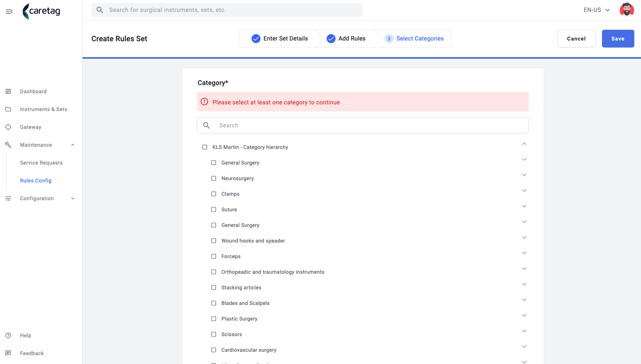Check the Suture checkbox
This screenshot has height=364, width=641.
coord(214,209)
